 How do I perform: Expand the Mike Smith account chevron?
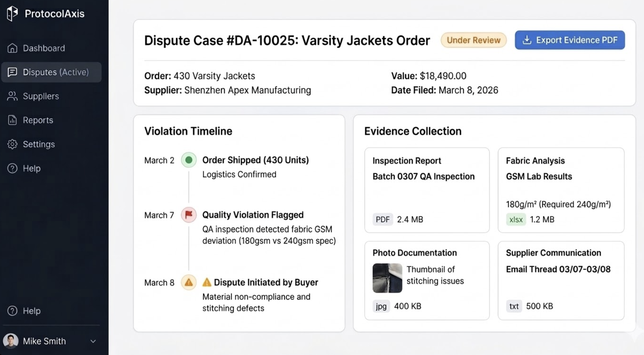[x=93, y=341]
